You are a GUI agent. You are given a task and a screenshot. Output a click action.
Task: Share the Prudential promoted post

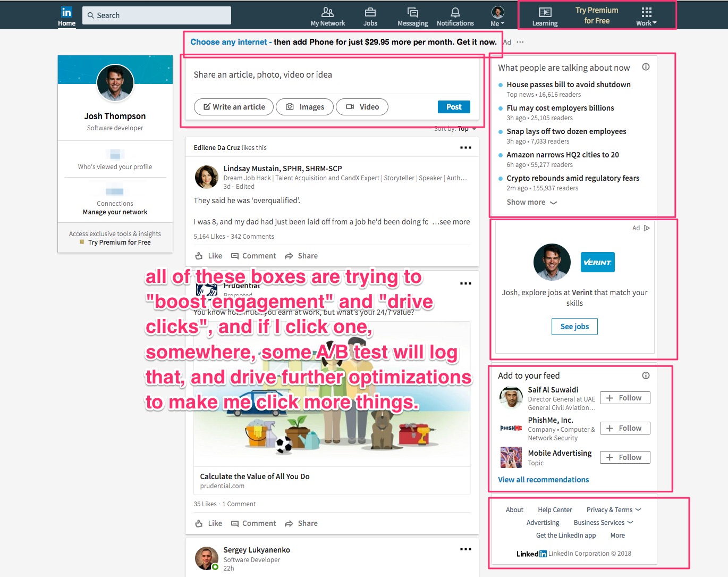point(301,523)
